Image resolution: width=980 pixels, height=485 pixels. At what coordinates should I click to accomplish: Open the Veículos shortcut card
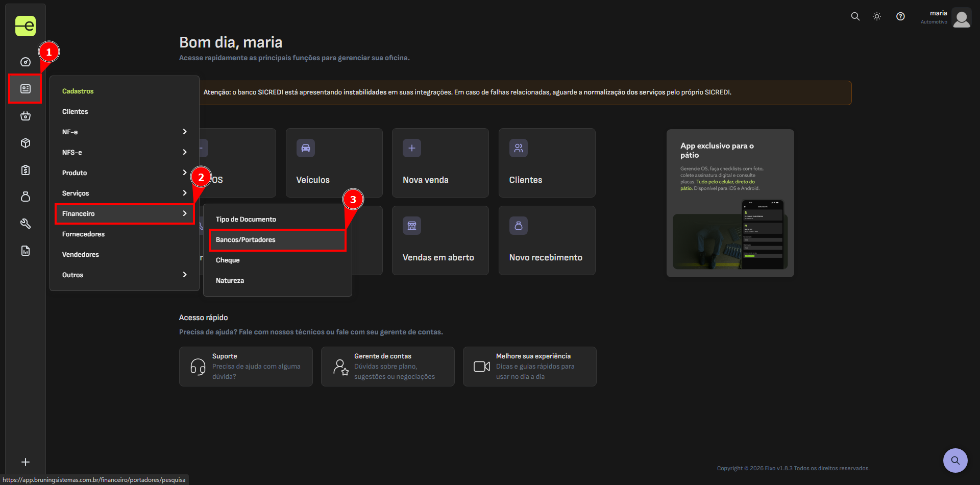point(334,163)
